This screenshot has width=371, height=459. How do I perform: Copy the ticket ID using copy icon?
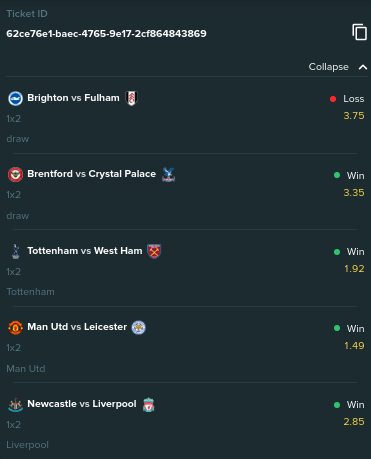click(x=359, y=32)
